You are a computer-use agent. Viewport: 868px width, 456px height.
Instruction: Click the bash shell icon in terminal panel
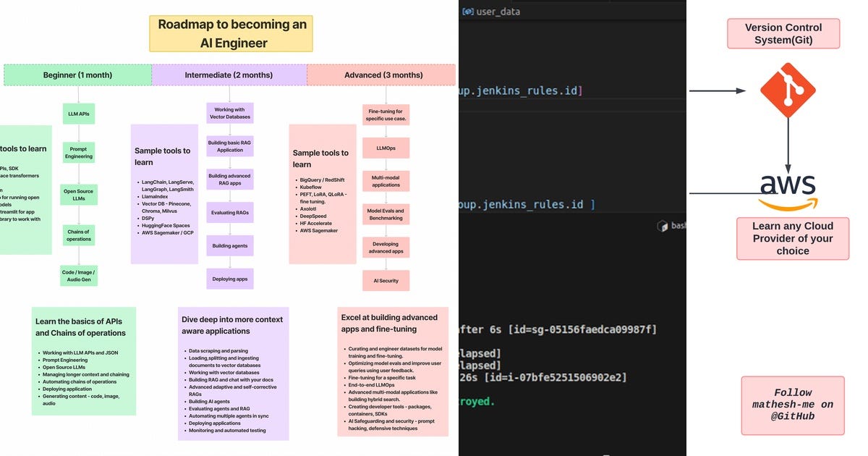coord(662,226)
